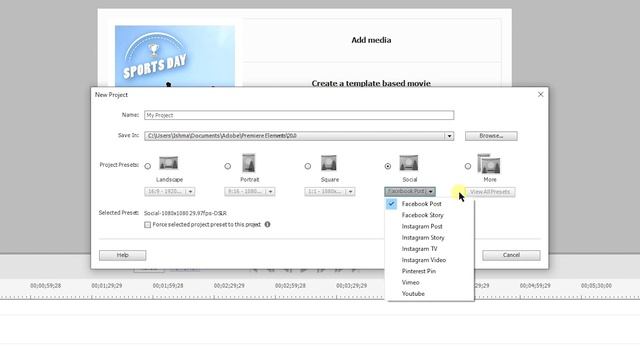Click Create a template based movie
The height and width of the screenshot is (360, 640).
371,83
